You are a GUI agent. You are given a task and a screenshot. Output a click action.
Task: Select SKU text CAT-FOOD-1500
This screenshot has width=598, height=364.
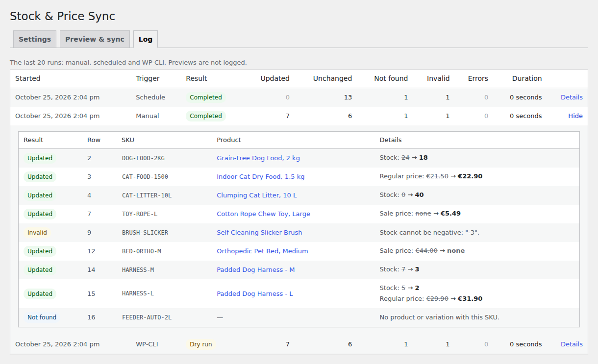145,177
